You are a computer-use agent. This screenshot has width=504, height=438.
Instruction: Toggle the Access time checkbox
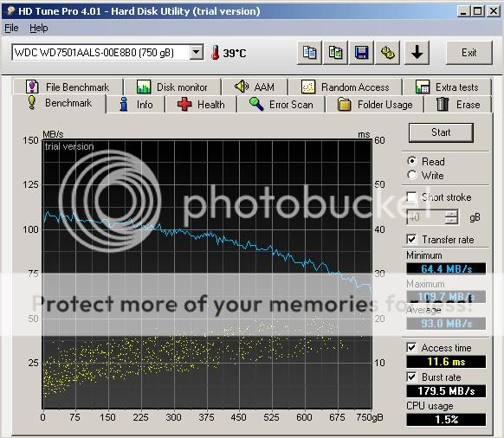(x=411, y=347)
